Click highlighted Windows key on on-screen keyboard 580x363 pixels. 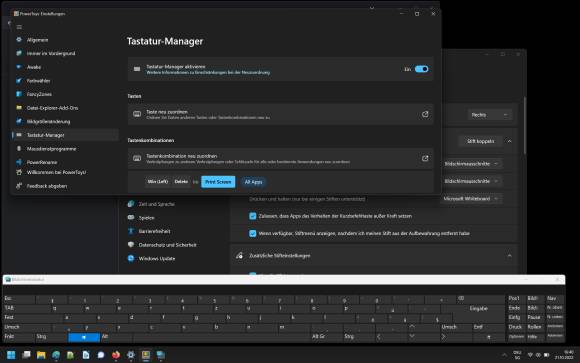[x=84, y=337]
